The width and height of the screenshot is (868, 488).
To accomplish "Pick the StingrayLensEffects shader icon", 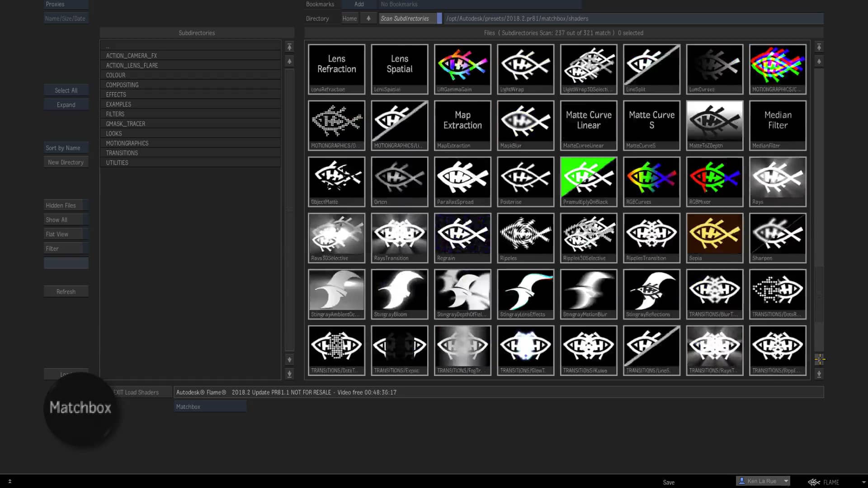I will (525, 294).
